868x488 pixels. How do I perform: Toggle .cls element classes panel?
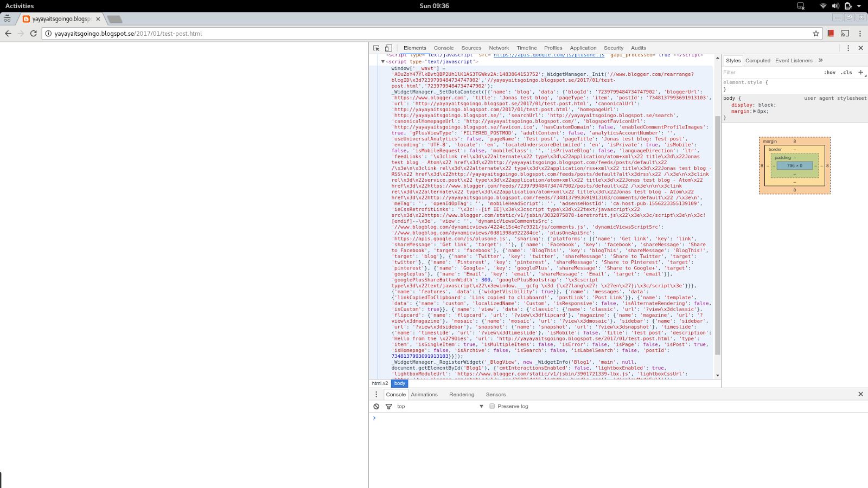click(846, 72)
